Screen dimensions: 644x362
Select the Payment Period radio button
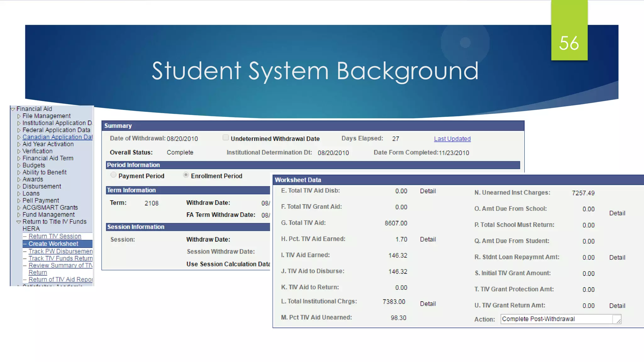[x=114, y=175]
